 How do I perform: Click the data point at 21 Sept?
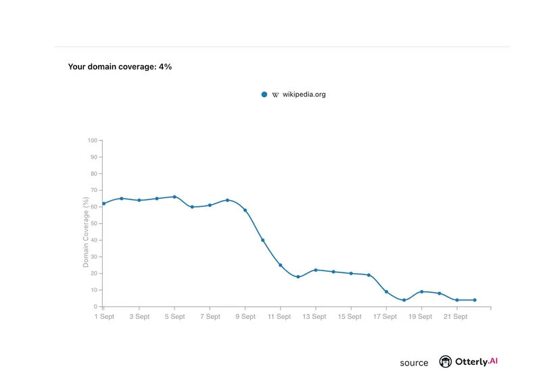(457, 300)
